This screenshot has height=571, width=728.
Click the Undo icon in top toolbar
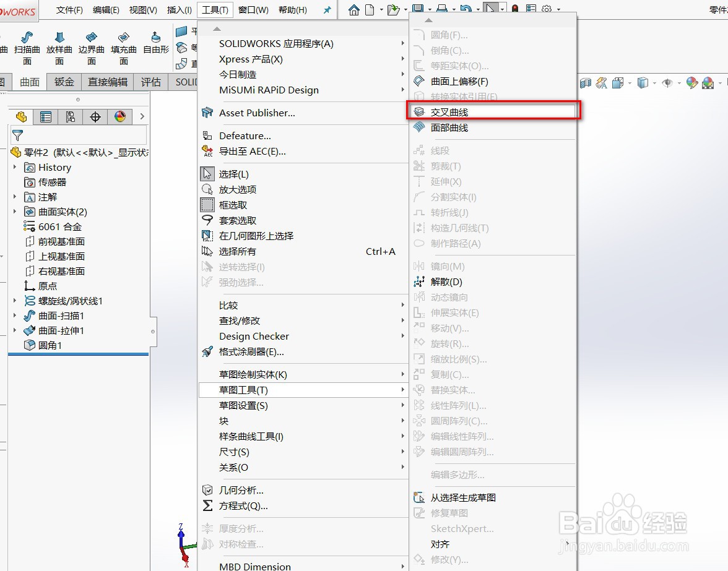(x=466, y=8)
